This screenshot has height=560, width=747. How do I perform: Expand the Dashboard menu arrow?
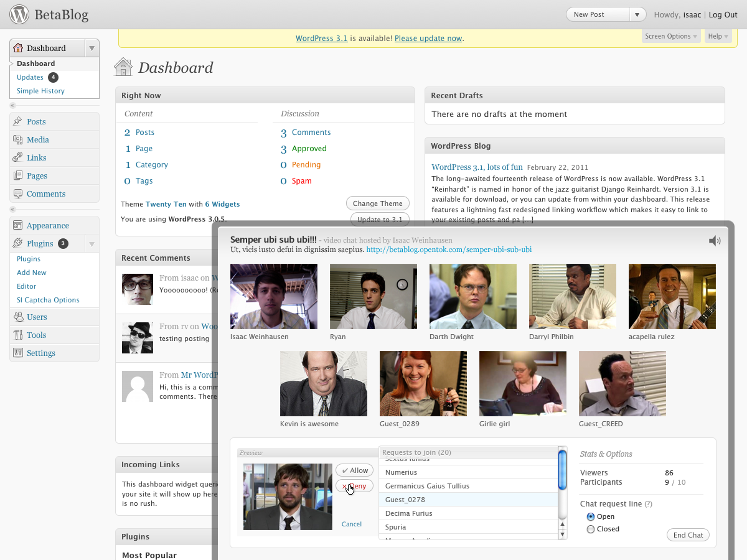coord(92,48)
